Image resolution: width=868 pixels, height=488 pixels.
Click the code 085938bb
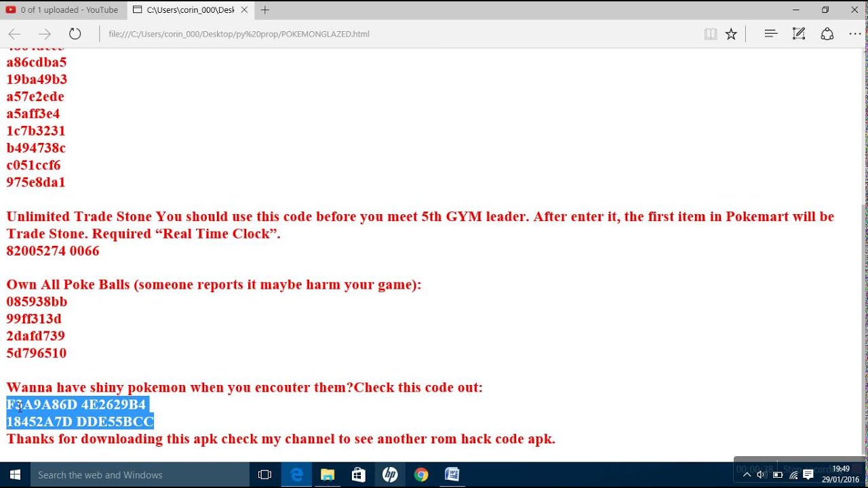pos(37,302)
